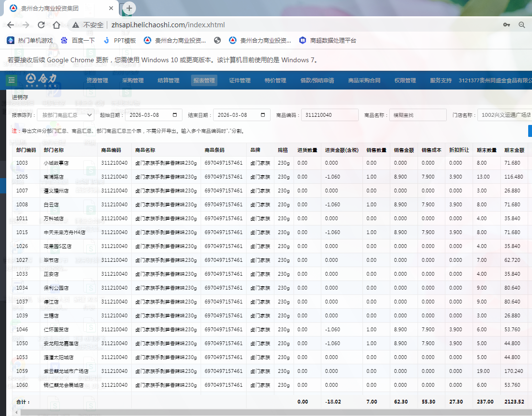The height and width of the screenshot is (416, 532).
Task: Click into the 商品编码 input field
Action: pyautogui.click(x=329, y=115)
